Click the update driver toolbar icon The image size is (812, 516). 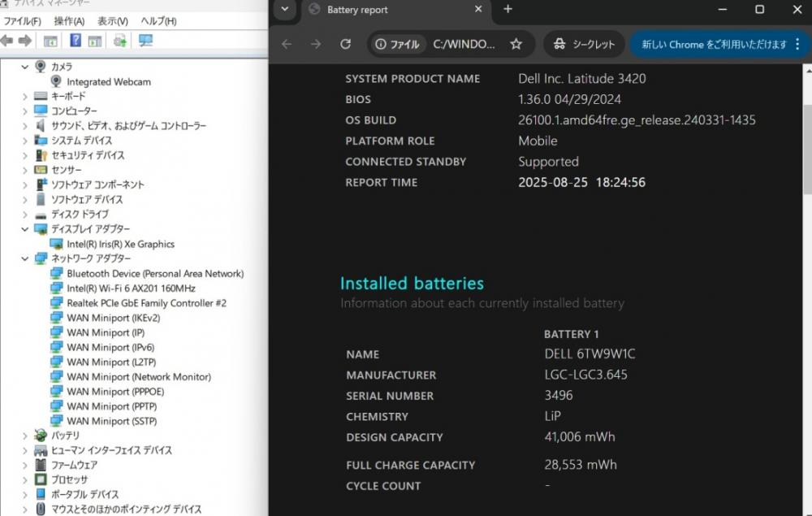(x=120, y=41)
